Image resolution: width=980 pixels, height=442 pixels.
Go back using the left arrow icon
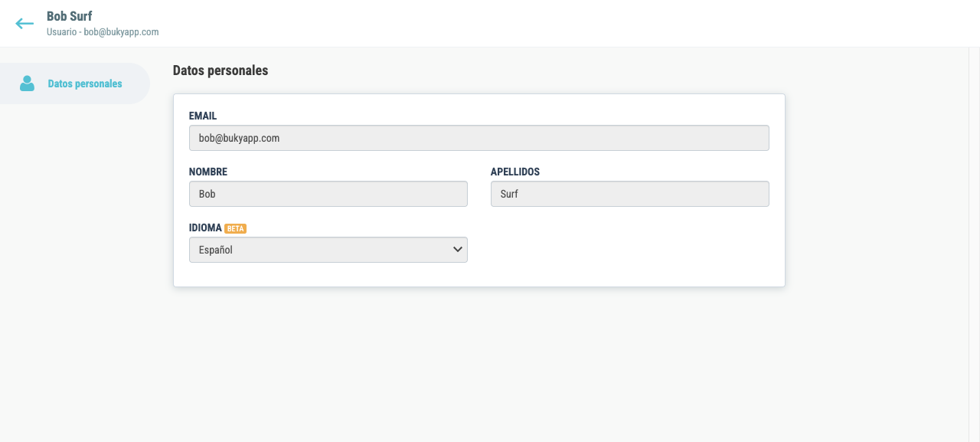(24, 24)
